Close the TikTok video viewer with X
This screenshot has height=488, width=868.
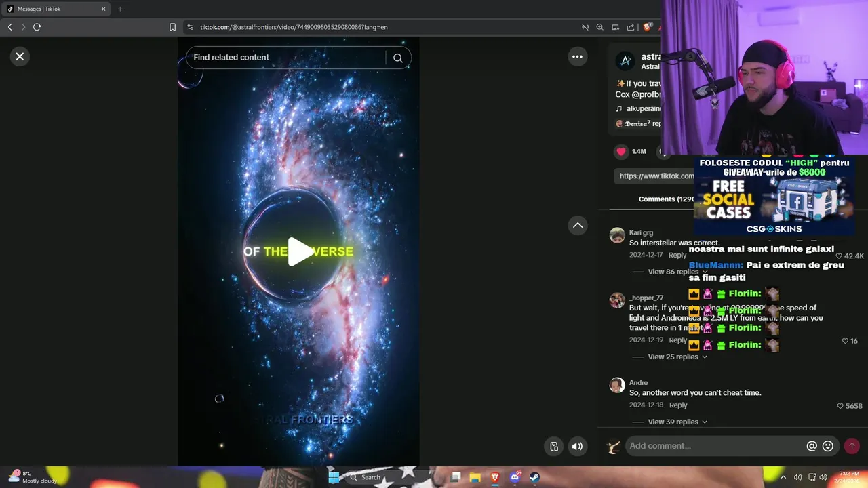click(x=20, y=56)
